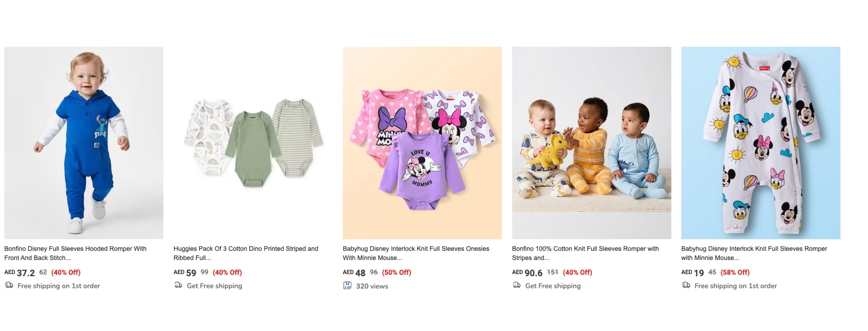Click the views icon beside 320 views
This screenshot has height=331, width=868.
(x=347, y=286)
